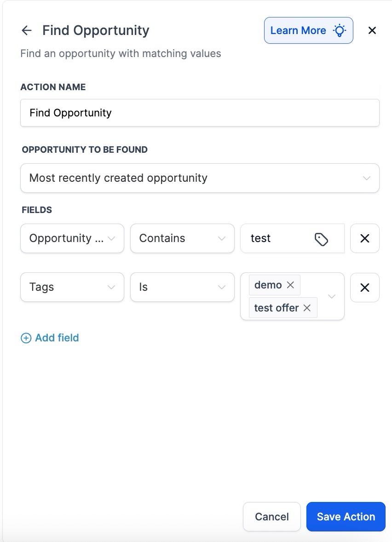Open the Learn More link
The image size is (392, 542).
point(298,30)
